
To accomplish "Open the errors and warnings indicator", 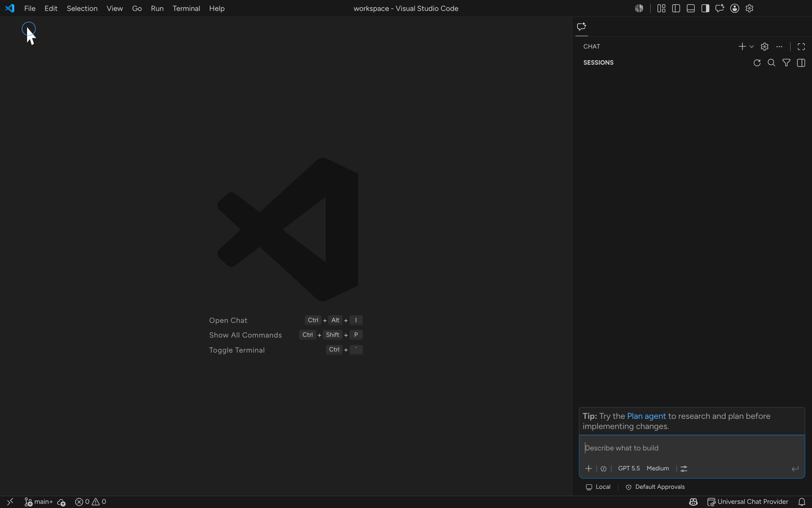I will coord(91,502).
